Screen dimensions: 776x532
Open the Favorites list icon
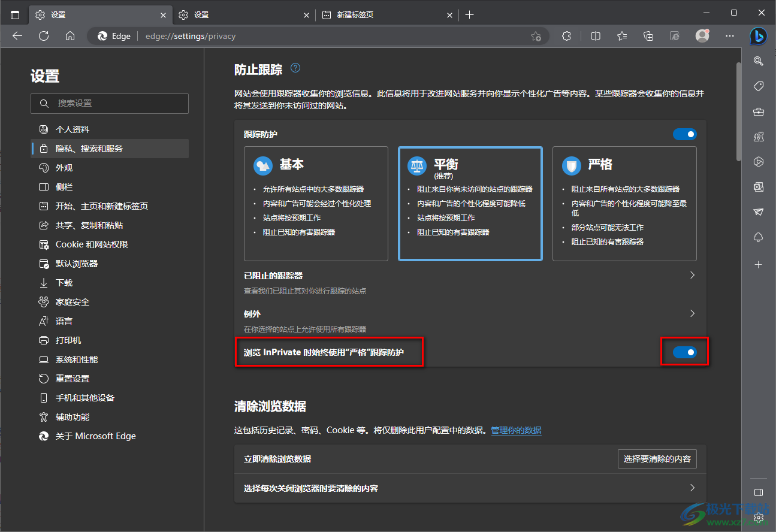pyautogui.click(x=622, y=36)
